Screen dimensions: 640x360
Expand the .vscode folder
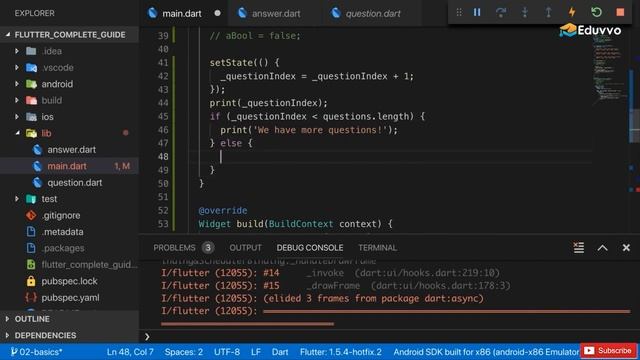pos(17,67)
